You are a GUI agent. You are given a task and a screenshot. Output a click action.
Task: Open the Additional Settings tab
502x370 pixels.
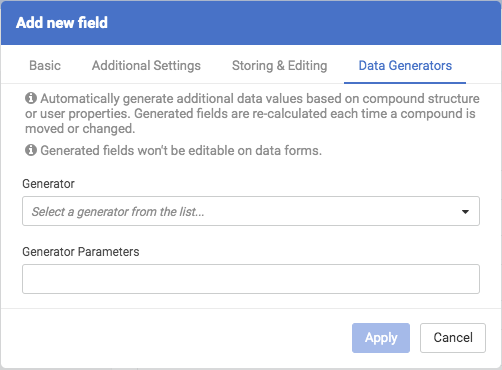pyautogui.click(x=146, y=66)
